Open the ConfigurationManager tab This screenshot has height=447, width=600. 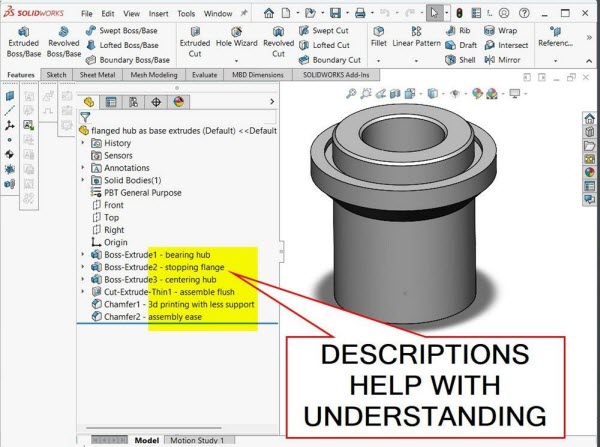(x=134, y=102)
